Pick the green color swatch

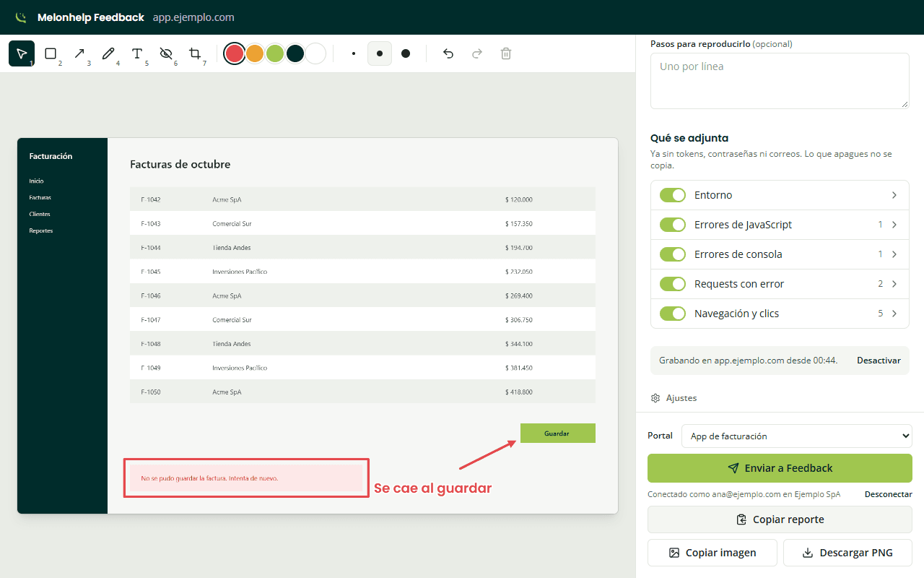274,53
